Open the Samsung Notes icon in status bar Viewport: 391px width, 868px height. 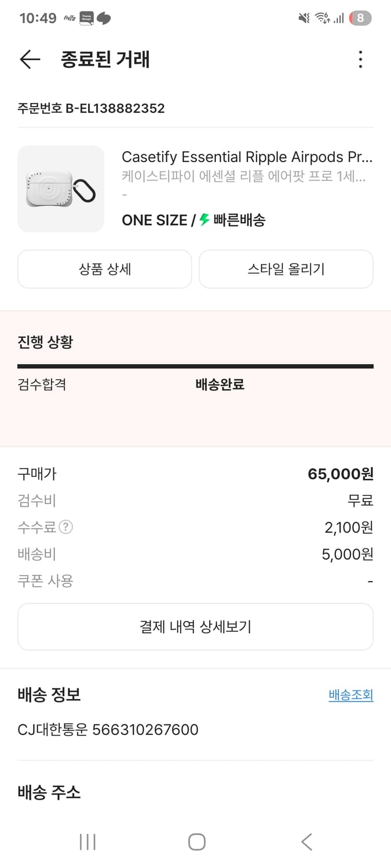pyautogui.click(x=86, y=17)
